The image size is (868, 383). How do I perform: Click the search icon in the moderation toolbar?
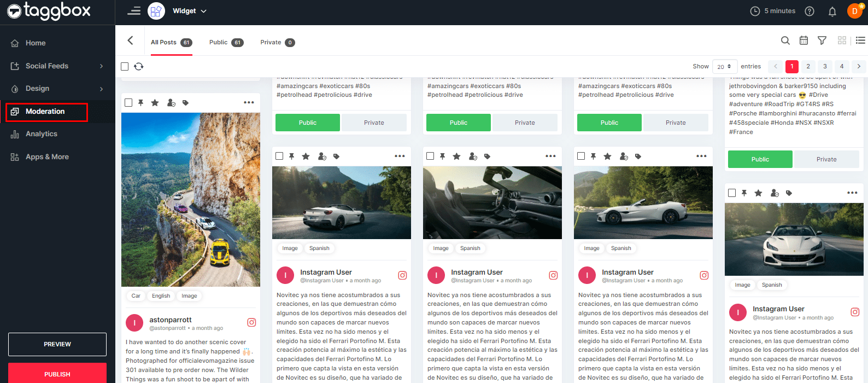(785, 40)
